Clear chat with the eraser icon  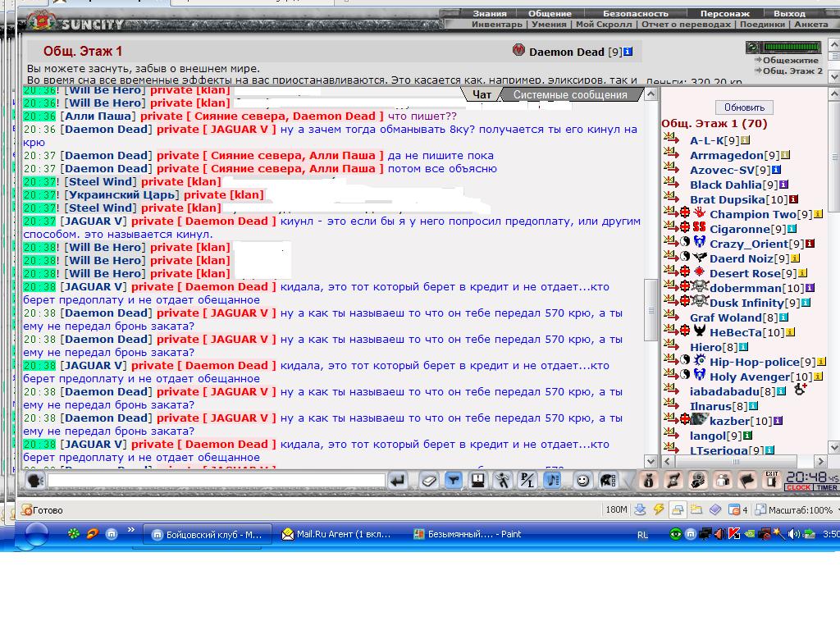[428, 481]
